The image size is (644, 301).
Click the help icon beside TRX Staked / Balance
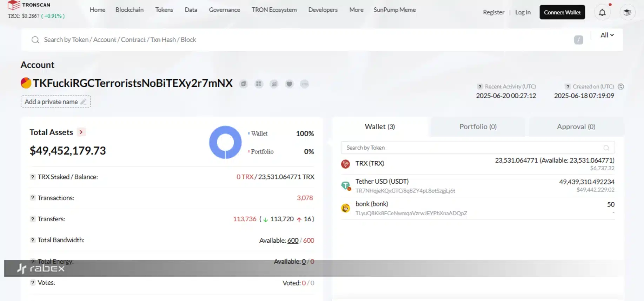(x=33, y=177)
